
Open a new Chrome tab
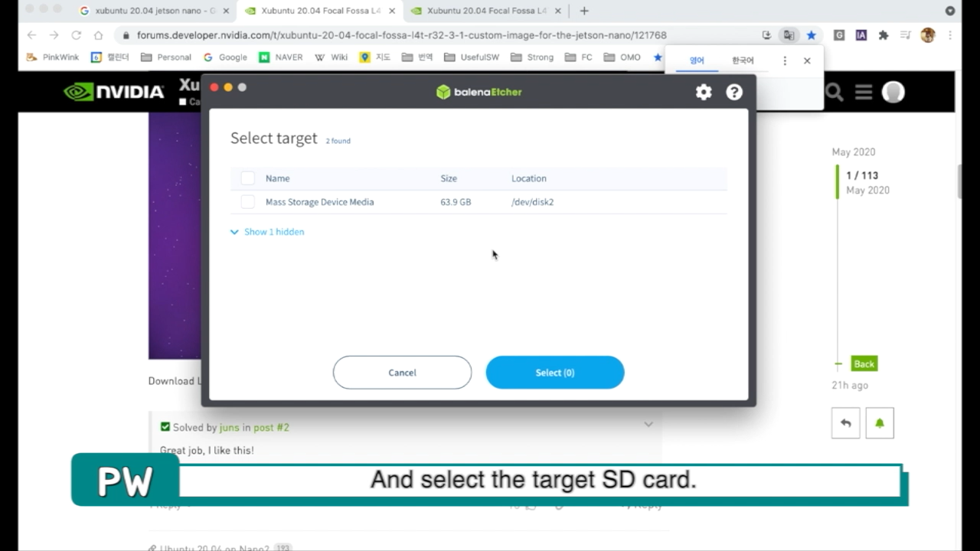[x=584, y=11]
